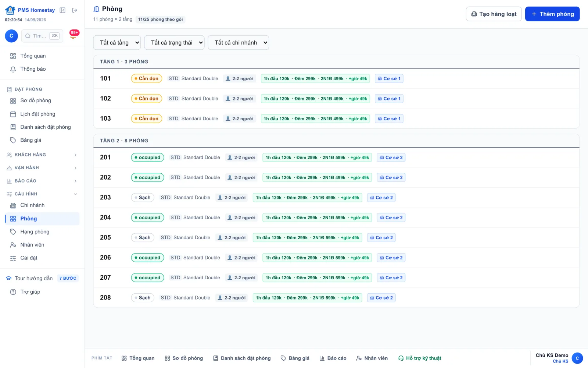Open Trợ giúp help item
The image size is (588, 368).
click(x=42, y=292)
